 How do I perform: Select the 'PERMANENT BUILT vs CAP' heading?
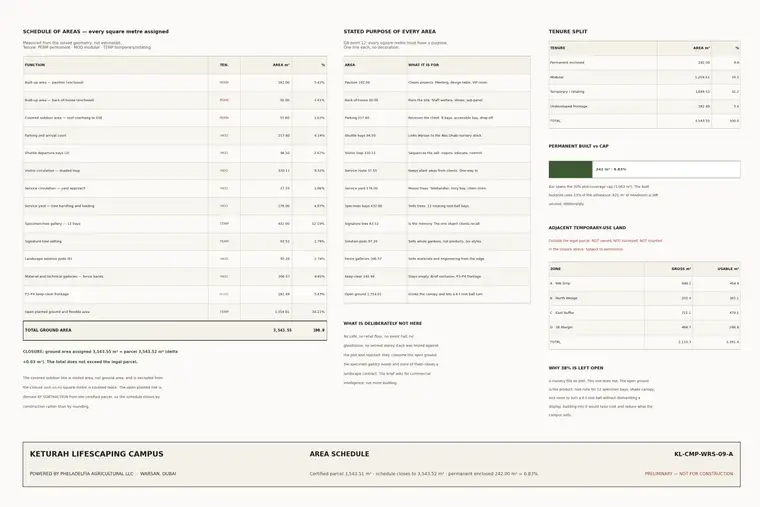click(x=579, y=146)
